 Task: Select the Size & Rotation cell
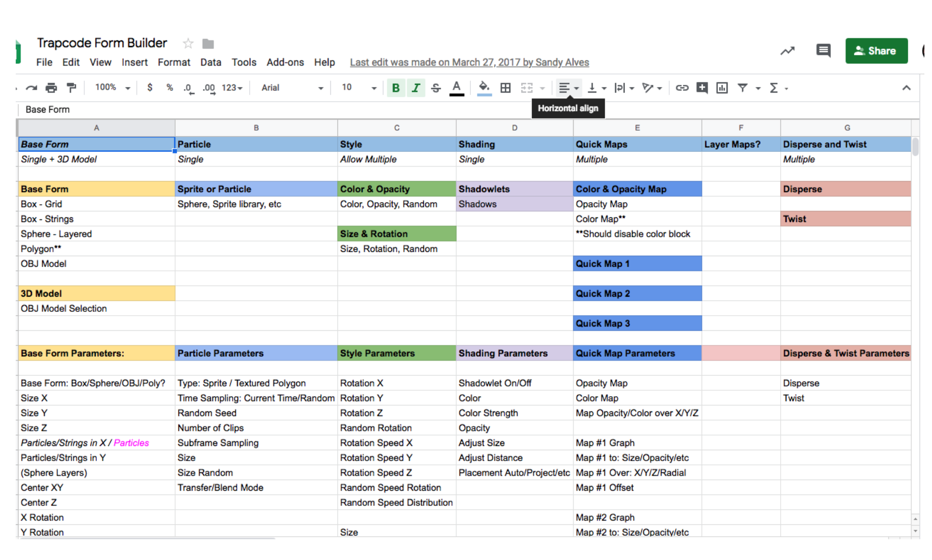397,234
